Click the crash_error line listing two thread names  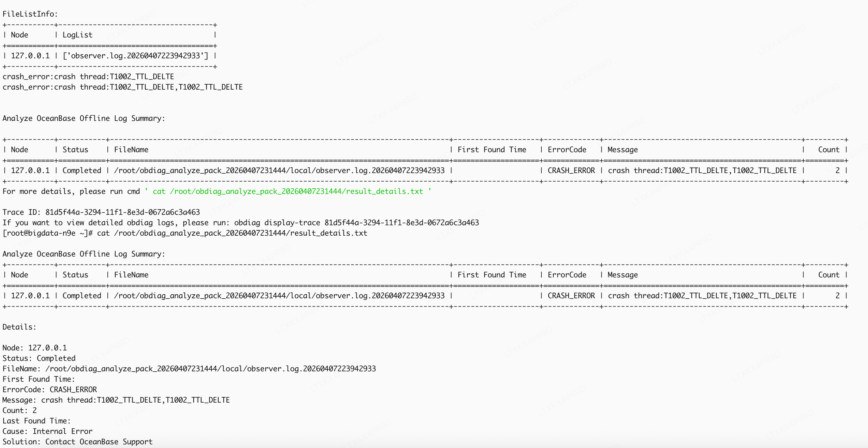tap(122, 87)
